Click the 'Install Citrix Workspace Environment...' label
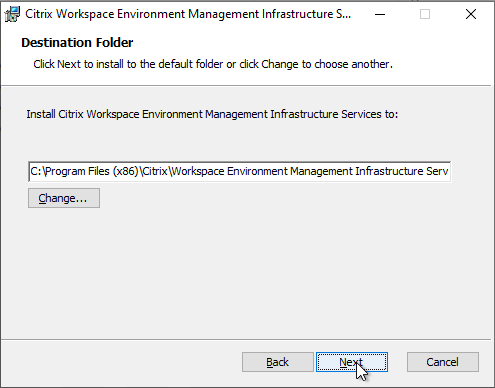Image resolution: width=495 pixels, height=388 pixels. click(x=212, y=114)
